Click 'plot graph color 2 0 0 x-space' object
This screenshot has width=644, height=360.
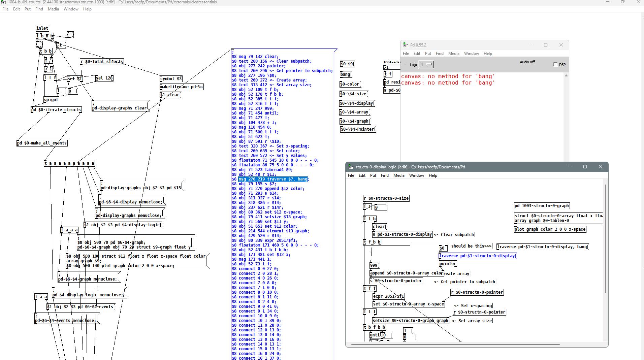(550, 229)
